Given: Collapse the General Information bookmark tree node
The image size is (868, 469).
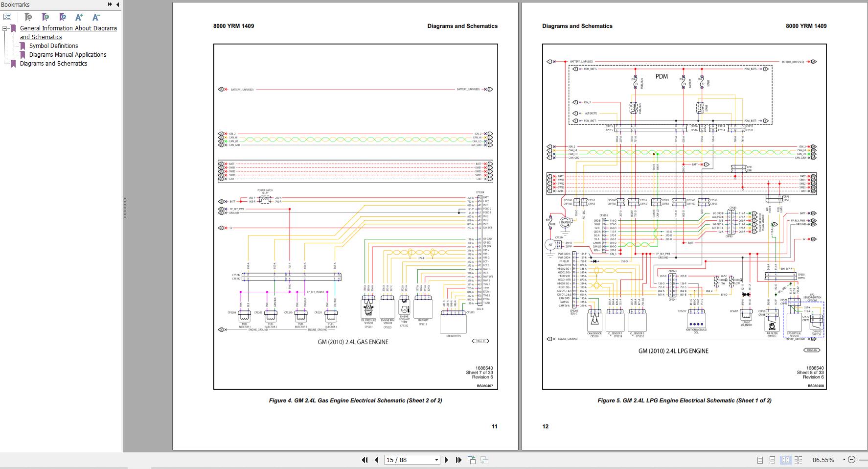Looking at the screenshot, I should tap(5, 28).
